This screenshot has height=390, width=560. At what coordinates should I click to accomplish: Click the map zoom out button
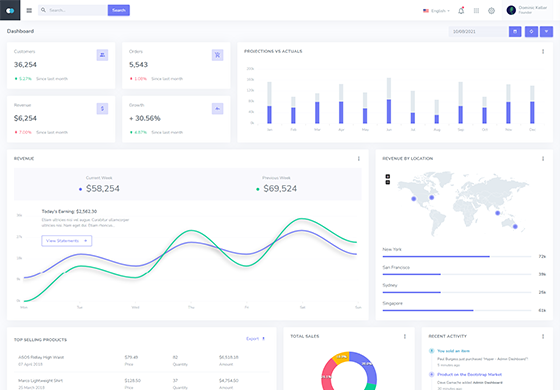point(388,182)
